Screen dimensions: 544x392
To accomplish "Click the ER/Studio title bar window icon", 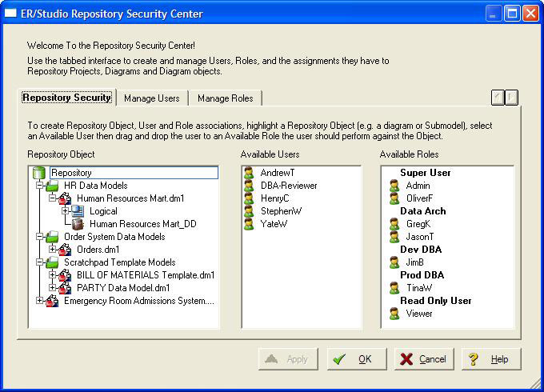I will click(10, 14).
